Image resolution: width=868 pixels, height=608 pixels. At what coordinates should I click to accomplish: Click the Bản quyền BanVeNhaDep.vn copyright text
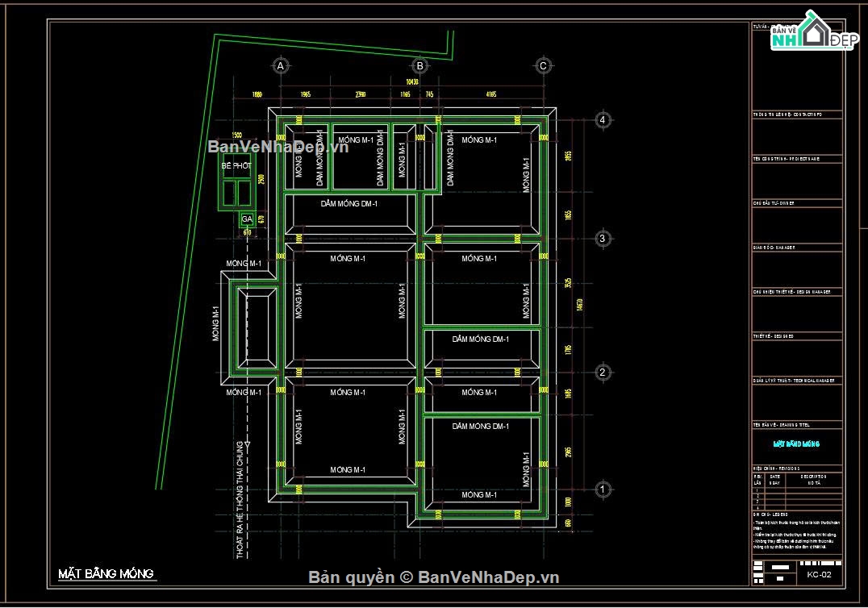coord(434,577)
